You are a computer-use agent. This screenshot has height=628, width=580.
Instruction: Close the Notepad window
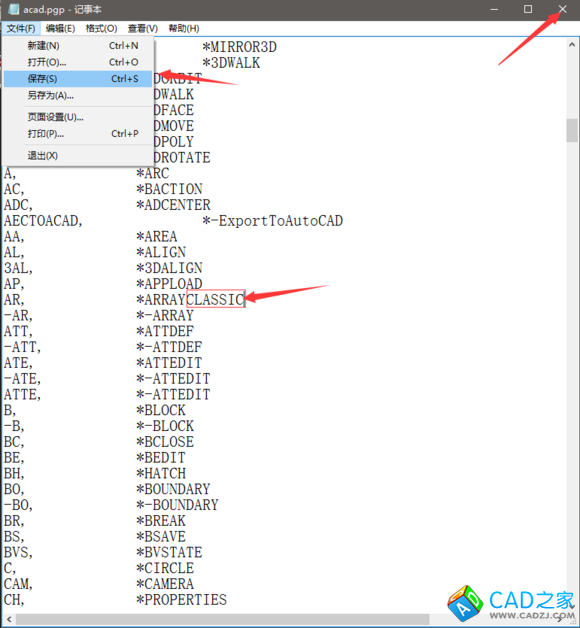[562, 9]
